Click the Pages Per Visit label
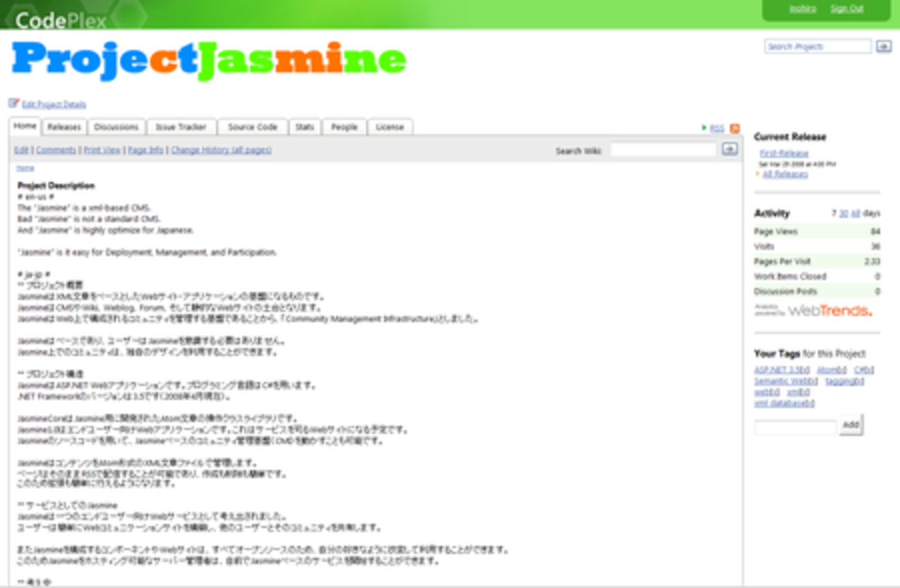This screenshot has width=900, height=588. click(x=782, y=262)
